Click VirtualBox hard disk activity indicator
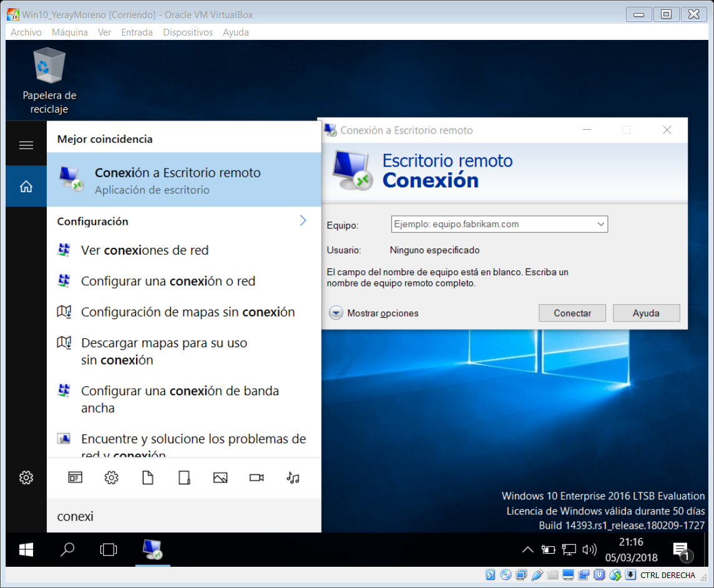Image resolution: width=714 pixels, height=588 pixels. pyautogui.click(x=491, y=575)
